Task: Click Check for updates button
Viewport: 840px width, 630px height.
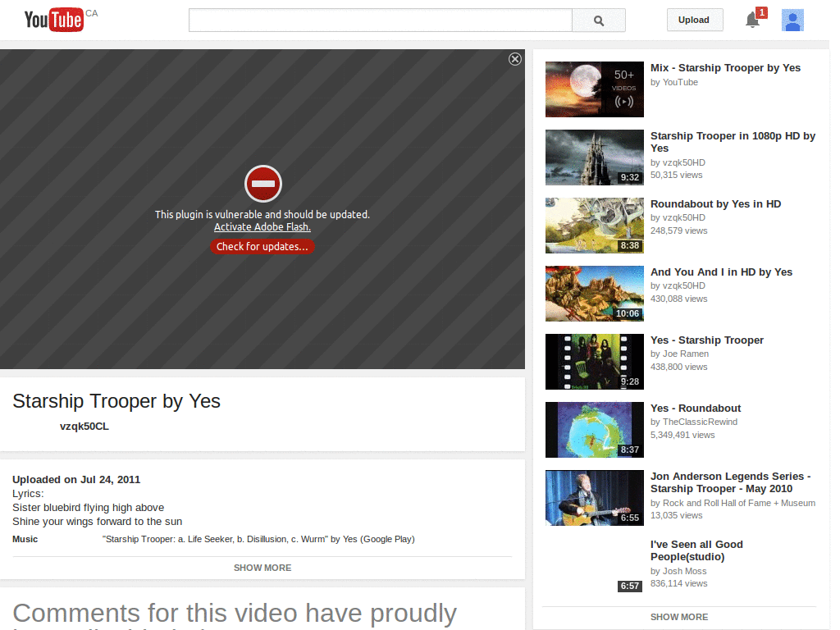Action: [262, 246]
